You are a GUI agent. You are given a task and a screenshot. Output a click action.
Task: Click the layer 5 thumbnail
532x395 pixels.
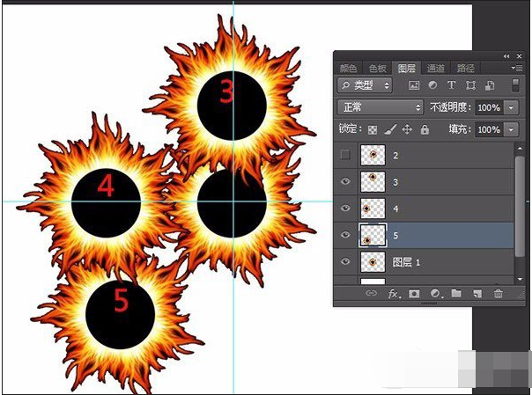372,235
